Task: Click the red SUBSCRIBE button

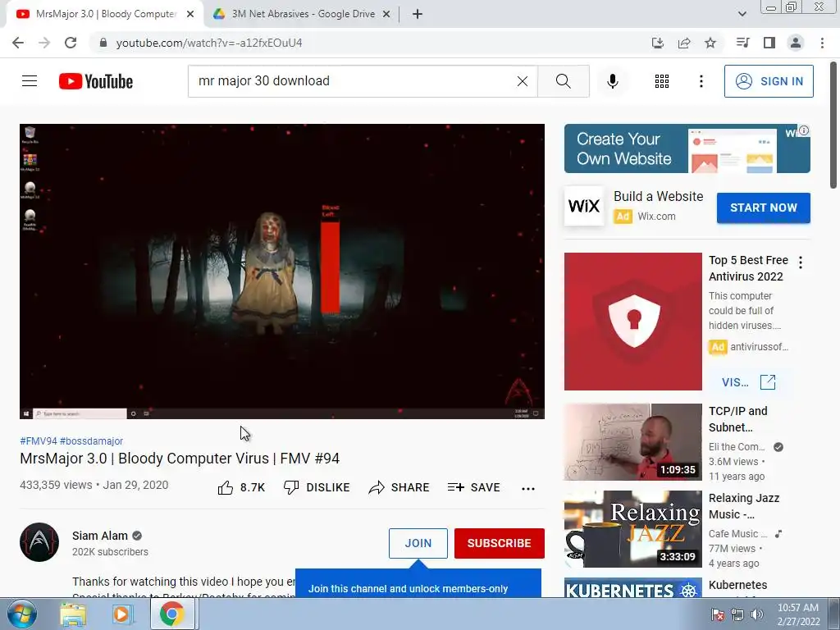Action: pos(500,543)
